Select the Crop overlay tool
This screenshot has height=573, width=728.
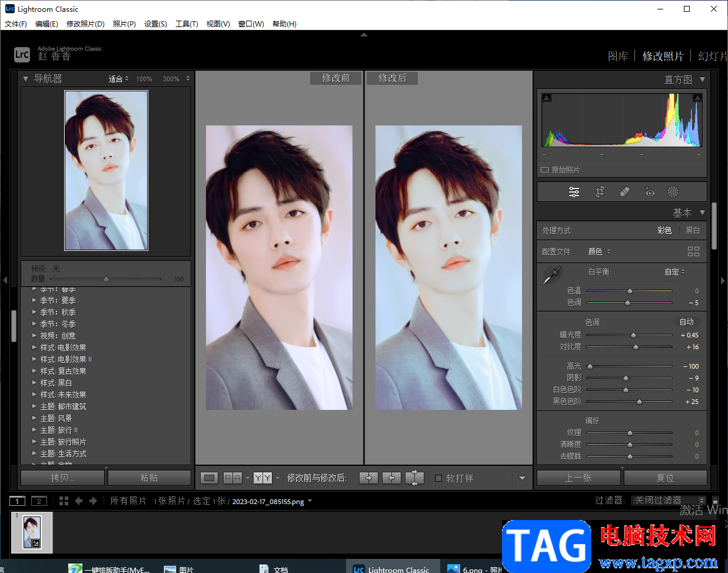[600, 192]
